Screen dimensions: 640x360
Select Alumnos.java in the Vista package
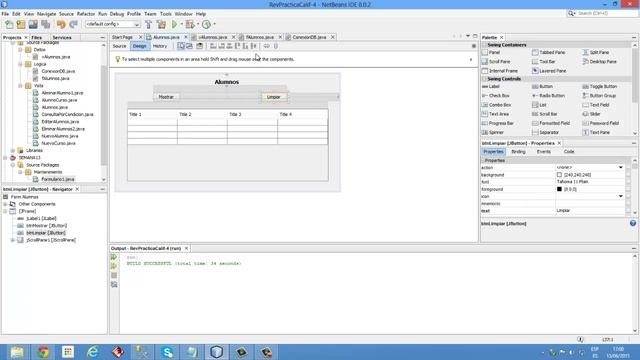(55, 107)
